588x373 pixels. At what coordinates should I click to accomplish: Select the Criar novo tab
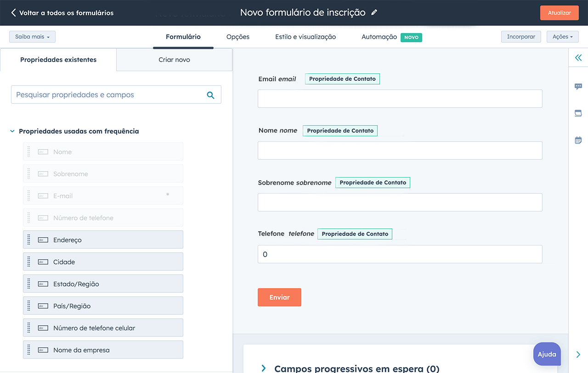click(x=174, y=60)
